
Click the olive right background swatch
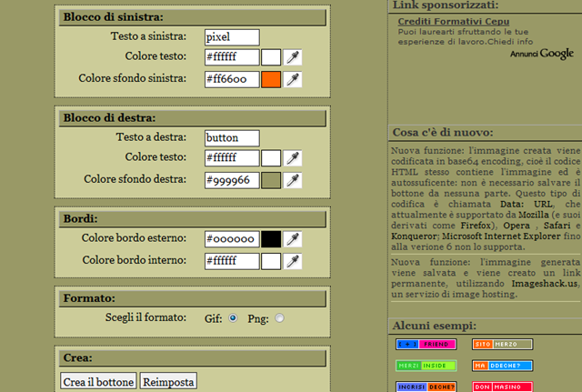click(271, 180)
